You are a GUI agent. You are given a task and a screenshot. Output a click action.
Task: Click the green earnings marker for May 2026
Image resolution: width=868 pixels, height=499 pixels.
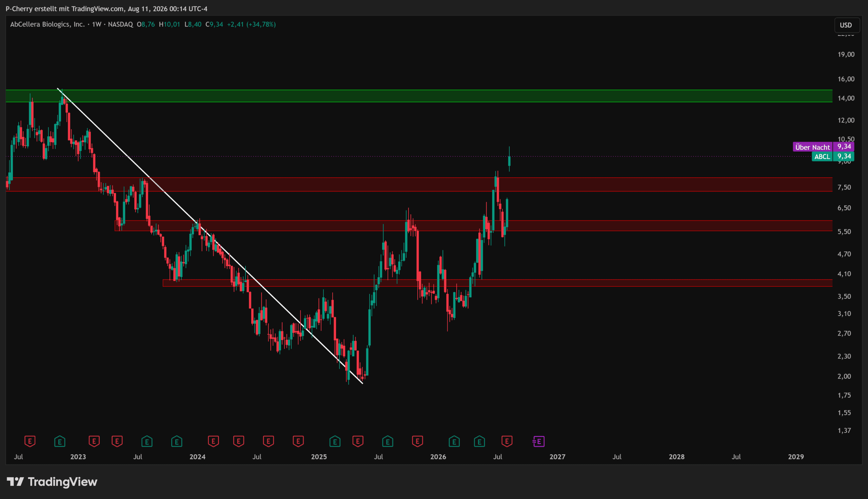point(479,441)
